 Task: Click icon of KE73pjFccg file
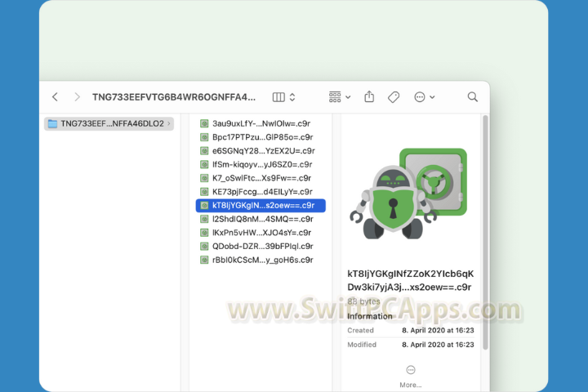pos(204,192)
